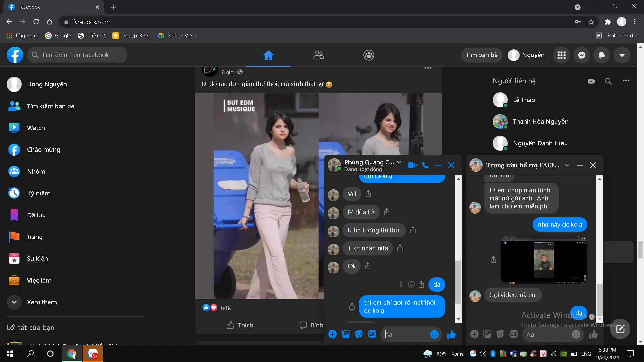
Task: Open emoji picker in Phùng Quang chat
Action: (434, 334)
